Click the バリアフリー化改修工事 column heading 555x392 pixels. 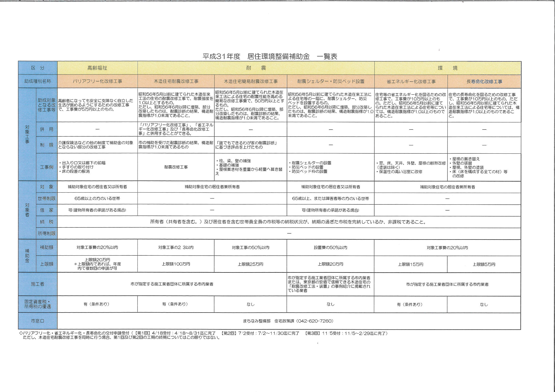[97, 81]
